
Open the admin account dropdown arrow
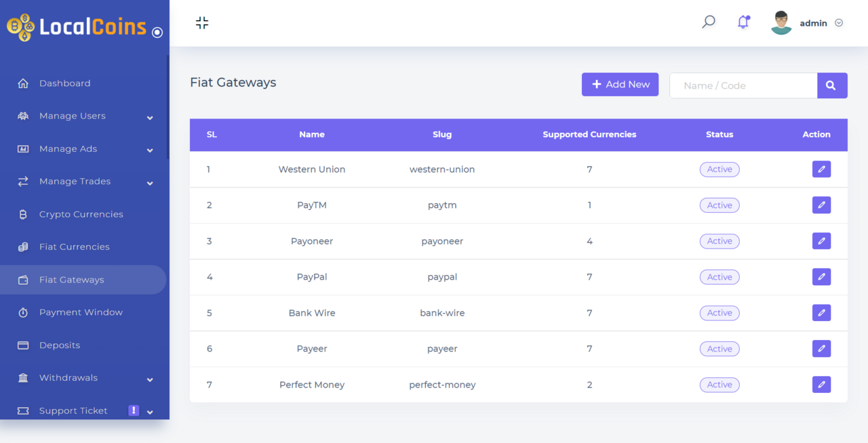click(839, 23)
